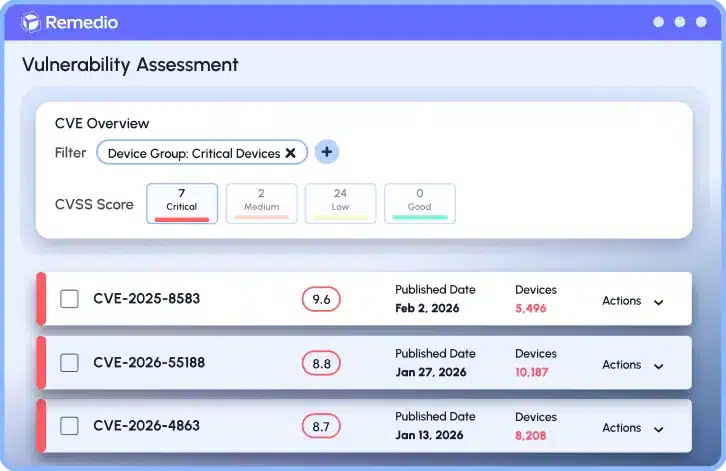Click the last window control dot
Screen dimensions: 726x471
(700, 22)
